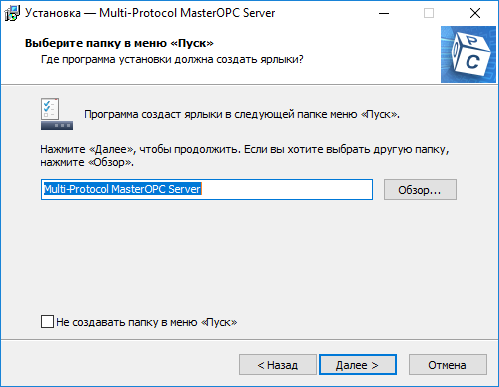Close the installer window with X
This screenshot has height=387, width=499.
tap(475, 13)
